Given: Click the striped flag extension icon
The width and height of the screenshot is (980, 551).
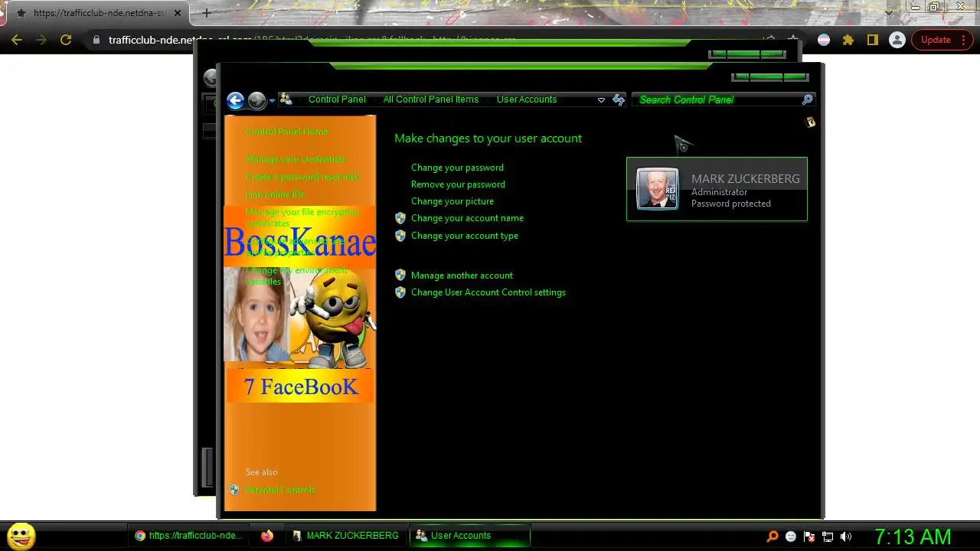Looking at the screenshot, I should click(x=824, y=40).
